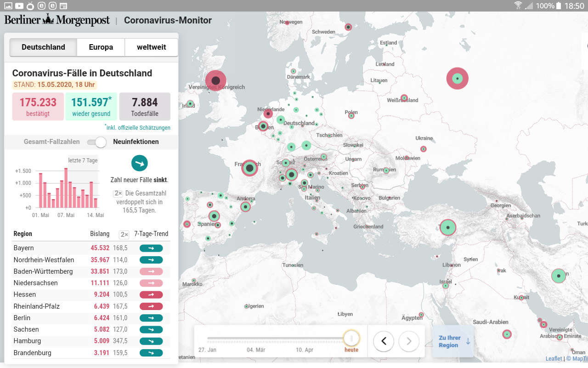Image resolution: width=588 pixels, height=368 pixels.
Task: Click Hessen's trend arrow pill
Action: [x=151, y=294]
